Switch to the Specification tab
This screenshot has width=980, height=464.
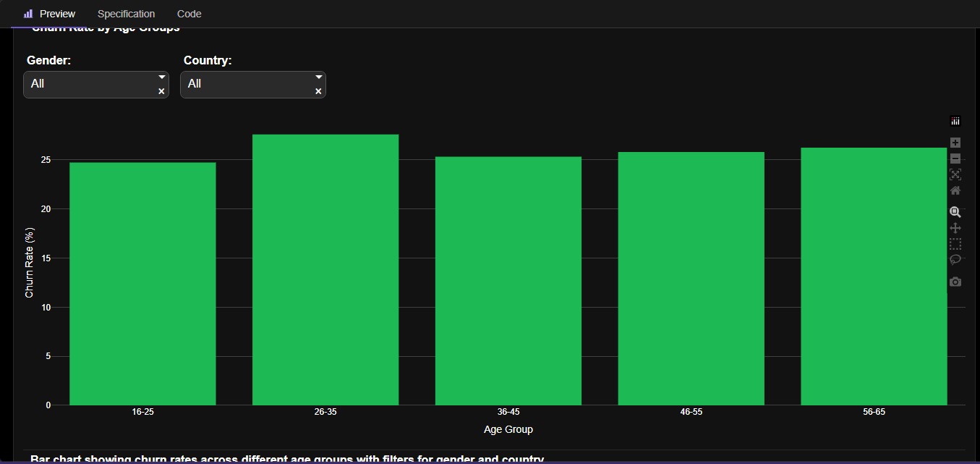(x=126, y=14)
